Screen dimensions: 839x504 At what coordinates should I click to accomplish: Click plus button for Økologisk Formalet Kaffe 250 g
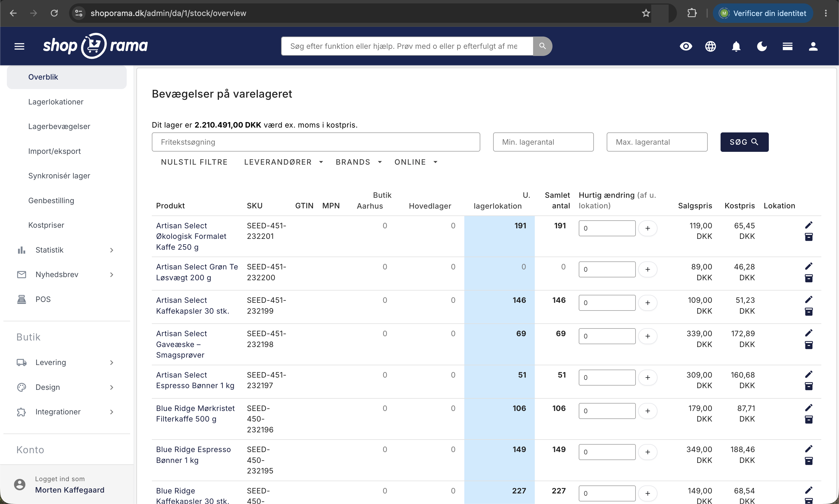click(648, 228)
